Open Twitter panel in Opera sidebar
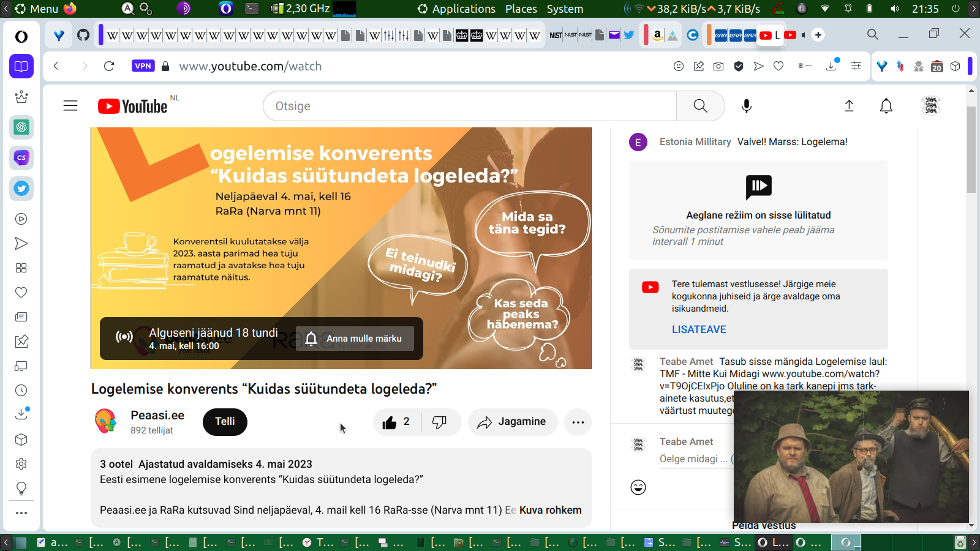The width and height of the screenshot is (980, 551). click(21, 189)
